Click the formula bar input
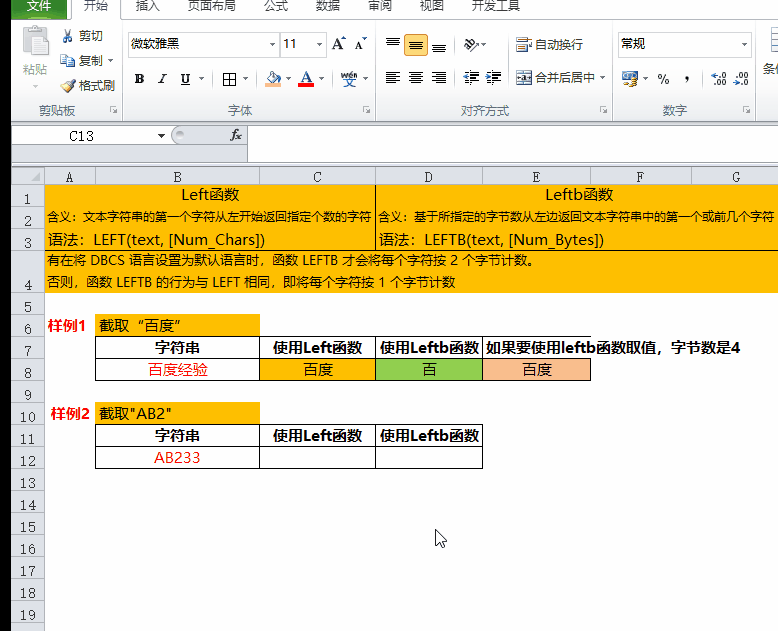This screenshot has width=778, height=631. pyautogui.click(x=513, y=143)
